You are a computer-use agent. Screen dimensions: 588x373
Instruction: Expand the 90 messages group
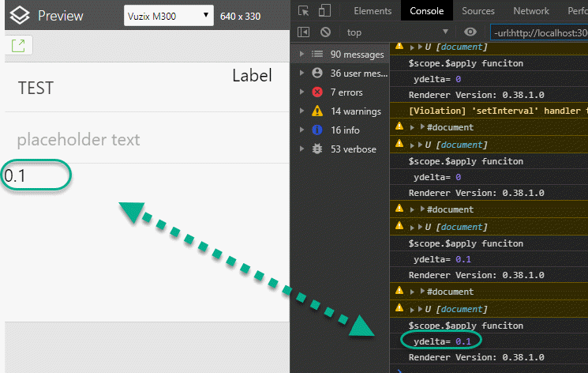click(301, 54)
